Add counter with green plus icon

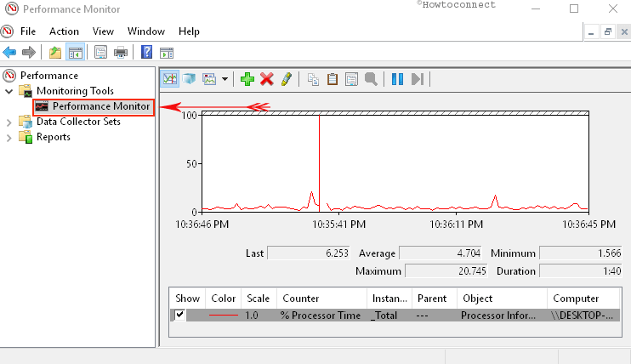click(x=247, y=79)
